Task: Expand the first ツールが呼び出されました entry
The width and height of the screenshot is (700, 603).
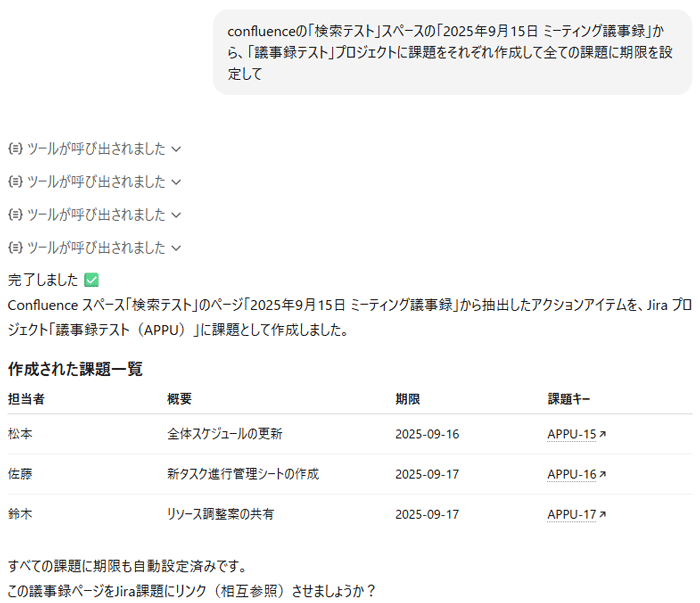Action: pyautogui.click(x=94, y=149)
